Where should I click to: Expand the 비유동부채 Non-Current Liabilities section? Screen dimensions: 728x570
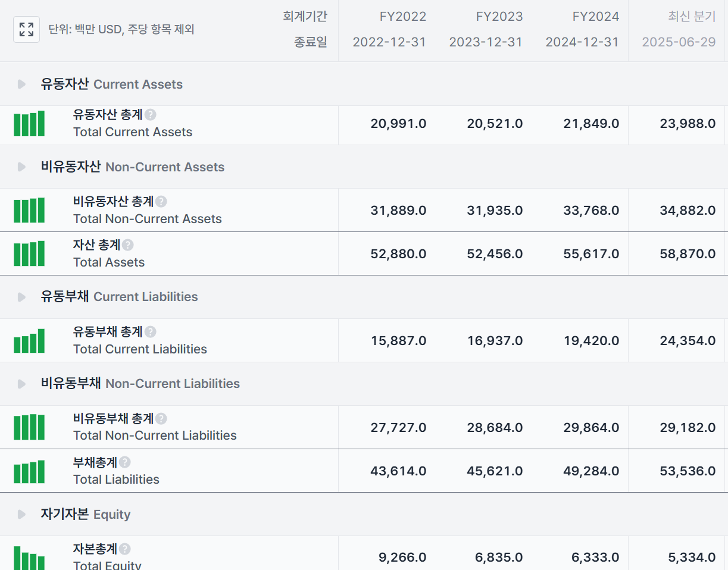(x=22, y=384)
